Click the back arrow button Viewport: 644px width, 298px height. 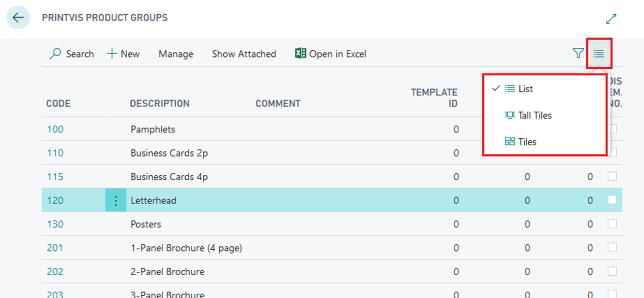pyautogui.click(x=18, y=18)
